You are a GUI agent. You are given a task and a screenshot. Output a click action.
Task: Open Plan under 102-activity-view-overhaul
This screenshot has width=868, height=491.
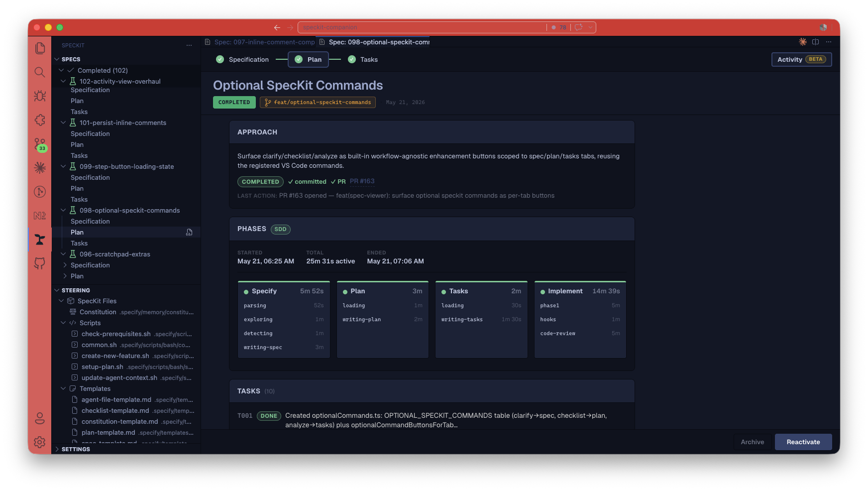(x=77, y=101)
